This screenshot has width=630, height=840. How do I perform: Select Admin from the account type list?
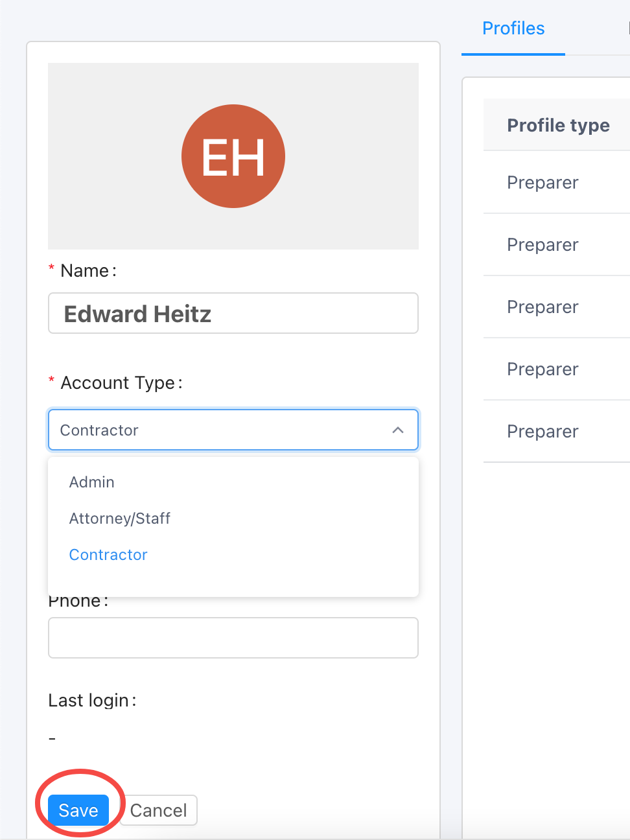tap(92, 482)
